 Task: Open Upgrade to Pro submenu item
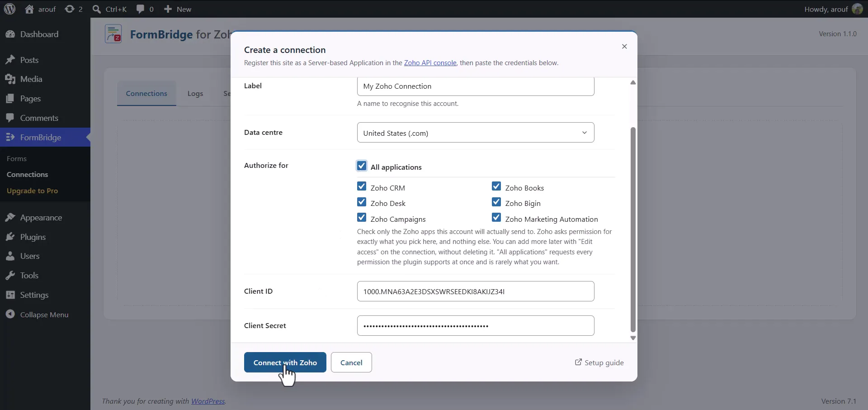coord(32,191)
